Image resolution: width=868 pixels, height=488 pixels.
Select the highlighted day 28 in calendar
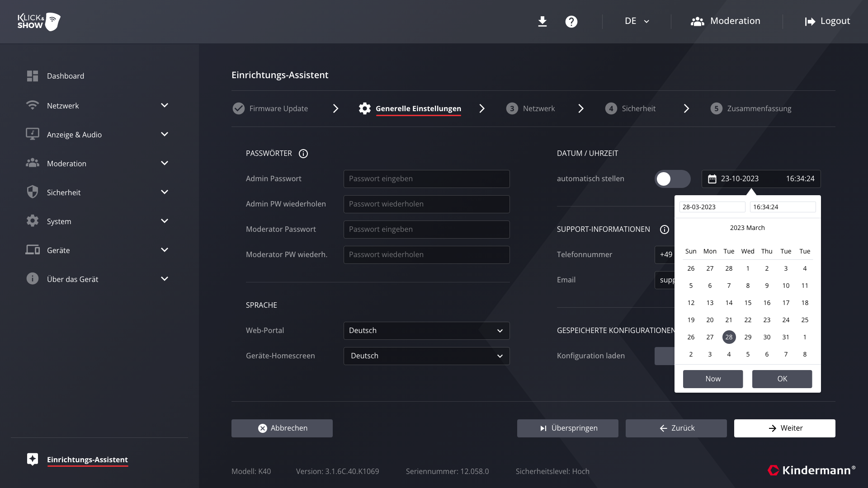(x=729, y=337)
